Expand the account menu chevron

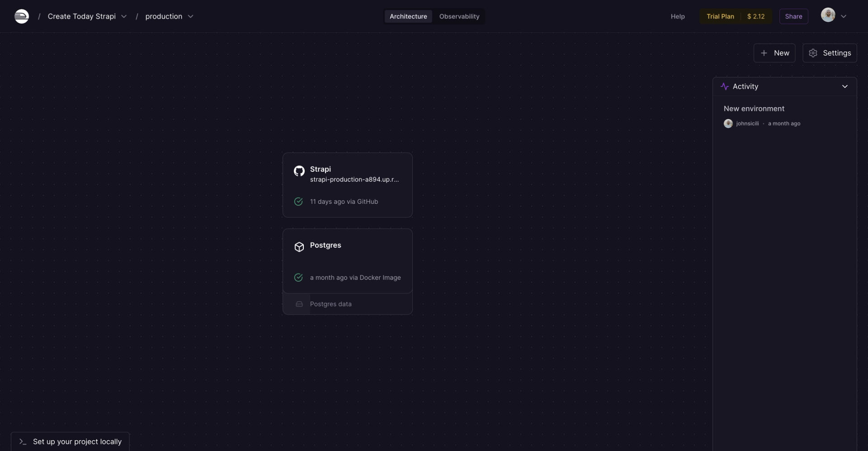click(844, 16)
